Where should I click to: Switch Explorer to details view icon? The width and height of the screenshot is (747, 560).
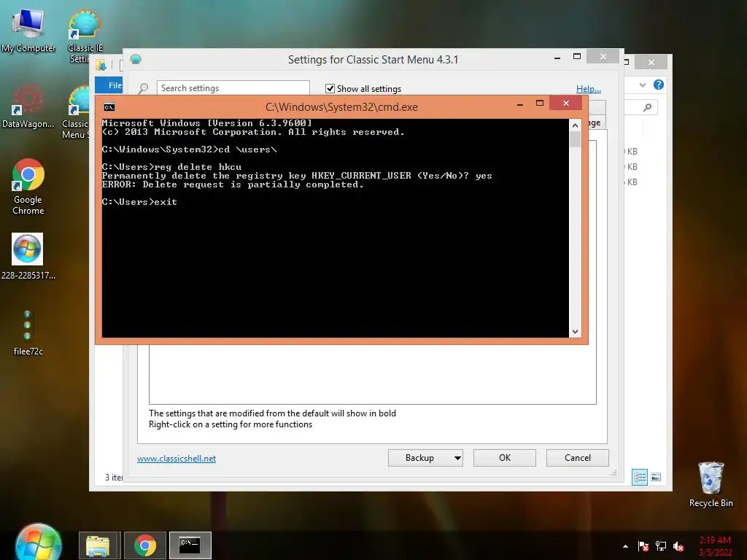coord(640,477)
